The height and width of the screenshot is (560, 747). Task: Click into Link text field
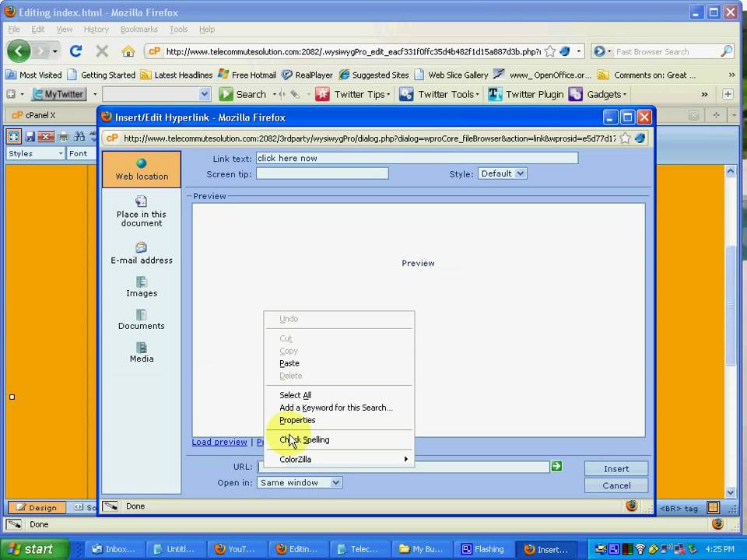point(417,158)
